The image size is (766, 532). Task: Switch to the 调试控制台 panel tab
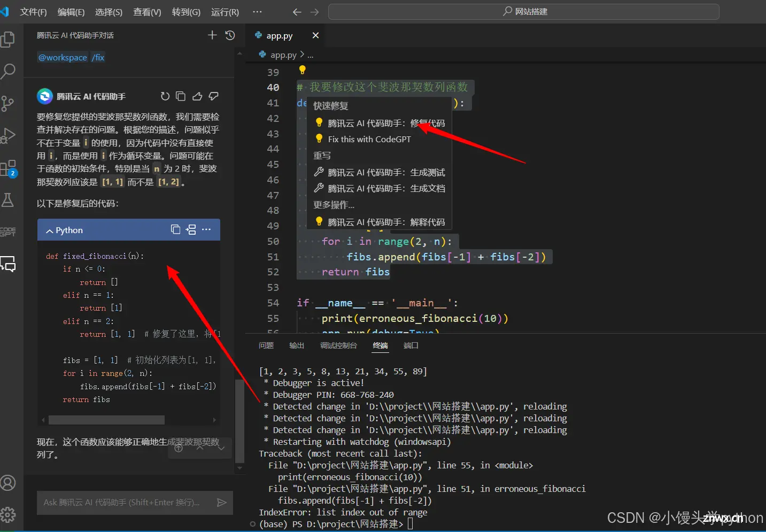click(338, 345)
